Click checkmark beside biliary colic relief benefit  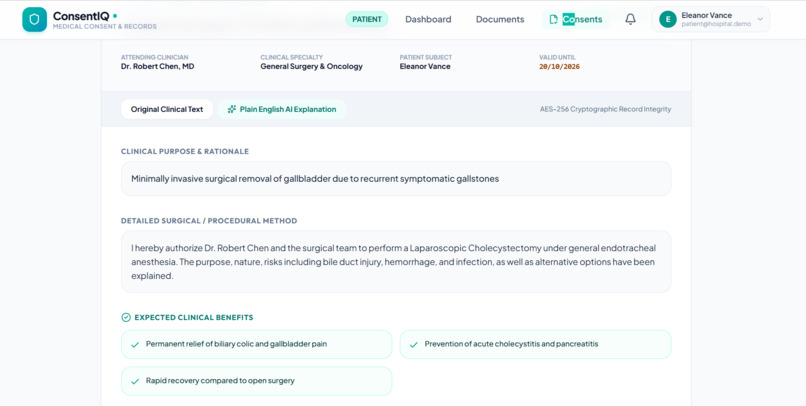tap(135, 345)
